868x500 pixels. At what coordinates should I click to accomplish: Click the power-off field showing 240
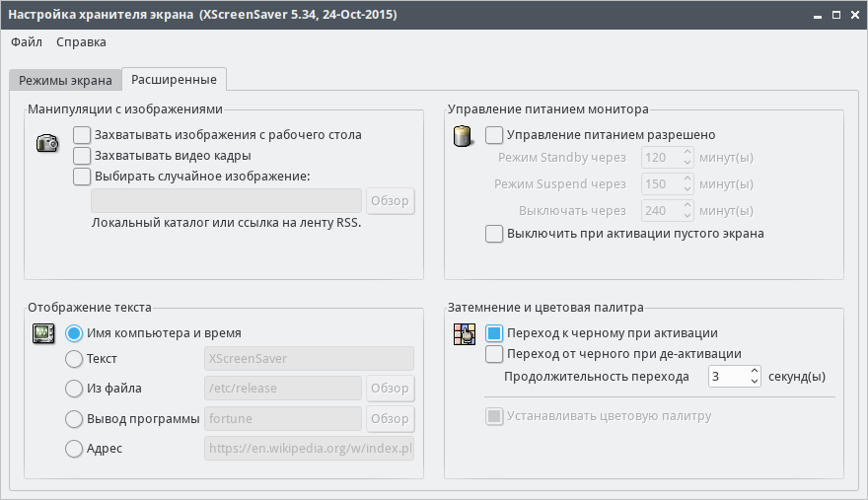pyautogui.click(x=661, y=211)
